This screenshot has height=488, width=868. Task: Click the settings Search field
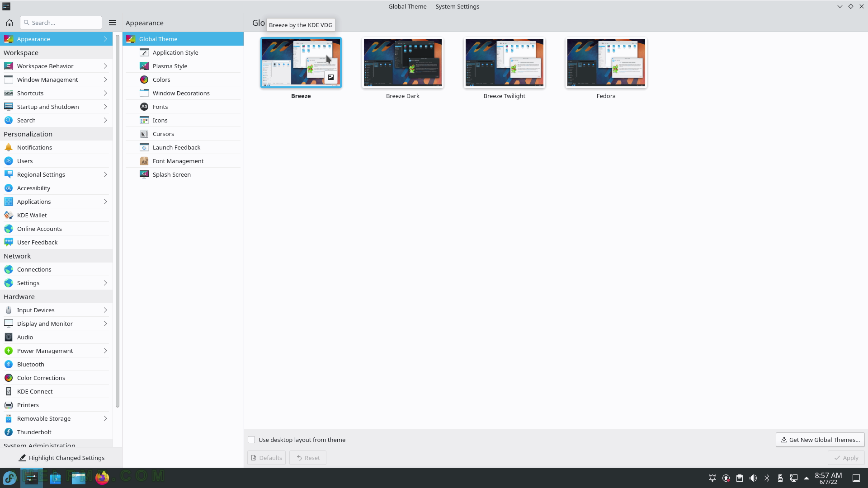pyautogui.click(x=61, y=23)
